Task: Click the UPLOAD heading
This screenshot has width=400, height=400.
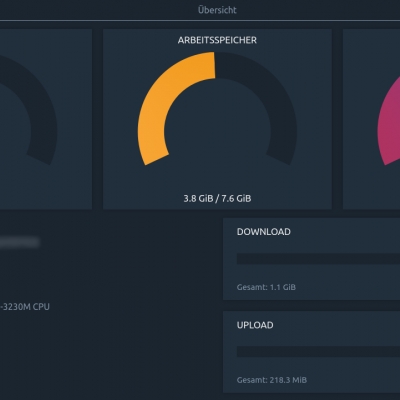Action: [x=255, y=325]
